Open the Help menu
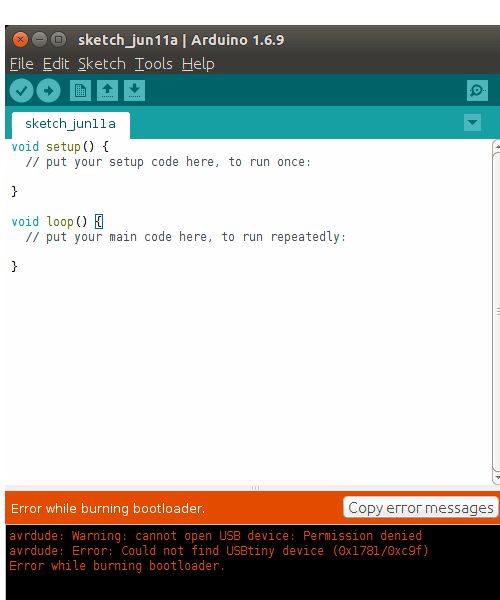 (198, 64)
